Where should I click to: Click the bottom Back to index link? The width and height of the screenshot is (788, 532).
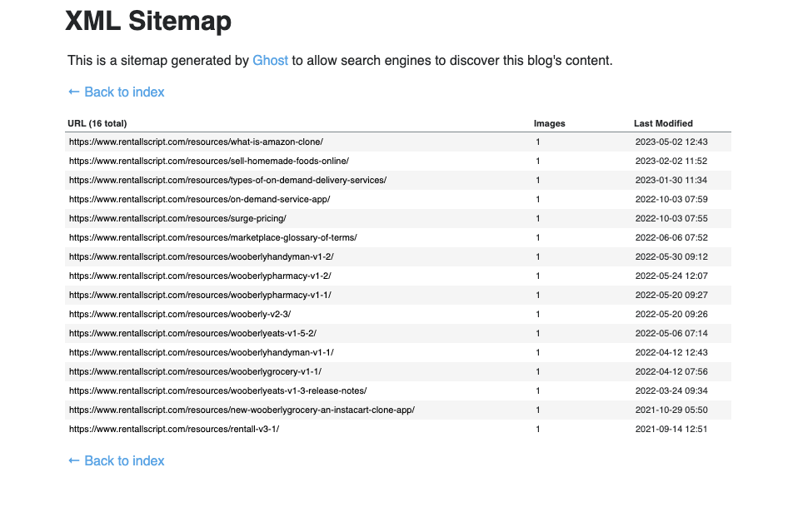116,460
